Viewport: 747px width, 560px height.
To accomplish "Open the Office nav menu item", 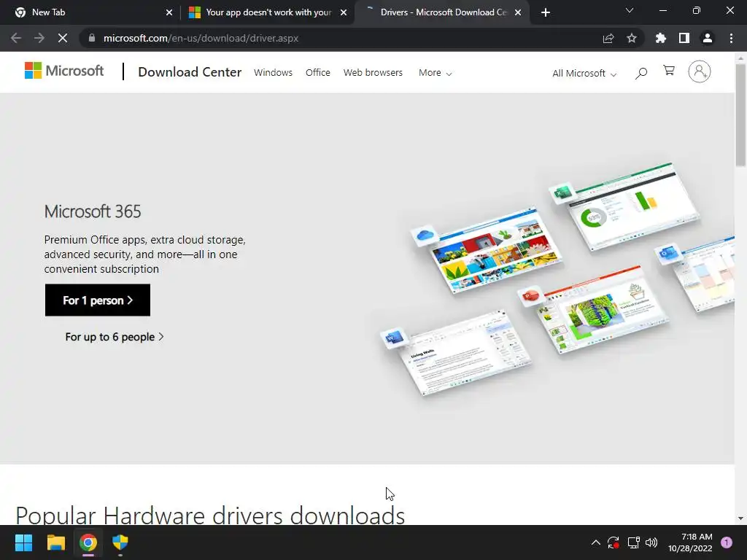I will click(318, 72).
